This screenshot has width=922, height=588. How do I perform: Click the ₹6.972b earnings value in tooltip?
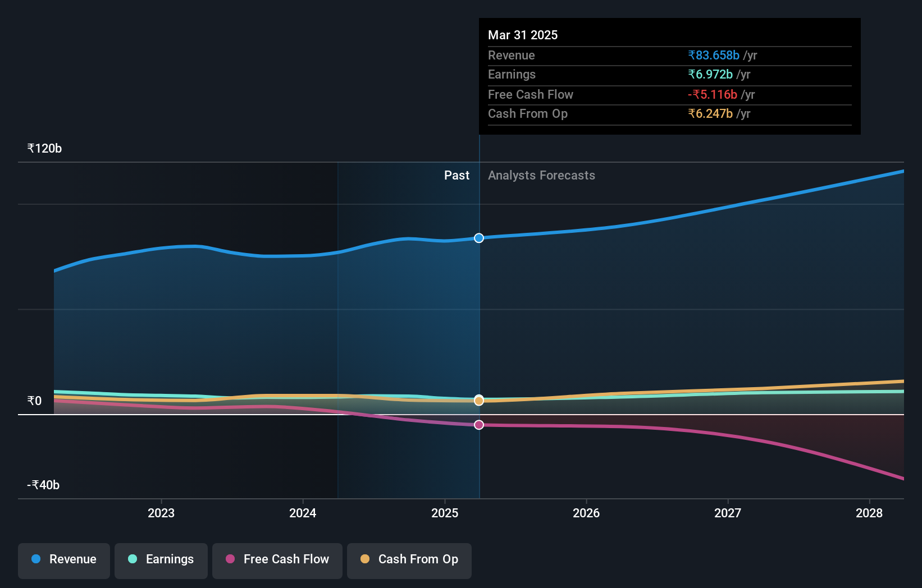pyautogui.click(x=710, y=74)
